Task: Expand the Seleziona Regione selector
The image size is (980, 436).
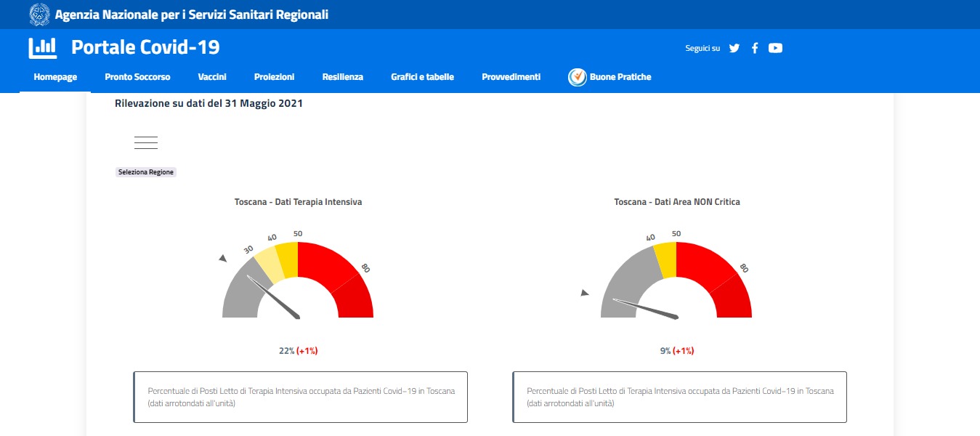Action: click(x=146, y=172)
